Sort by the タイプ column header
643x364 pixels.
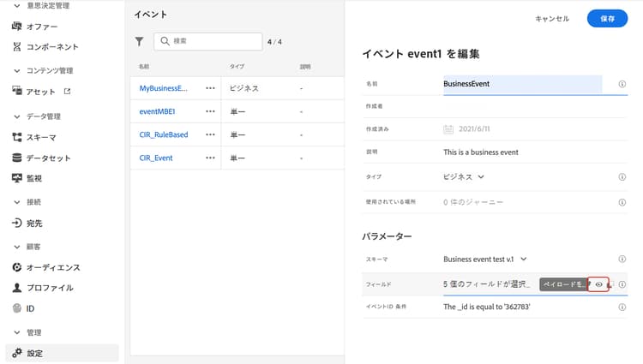[x=237, y=66]
